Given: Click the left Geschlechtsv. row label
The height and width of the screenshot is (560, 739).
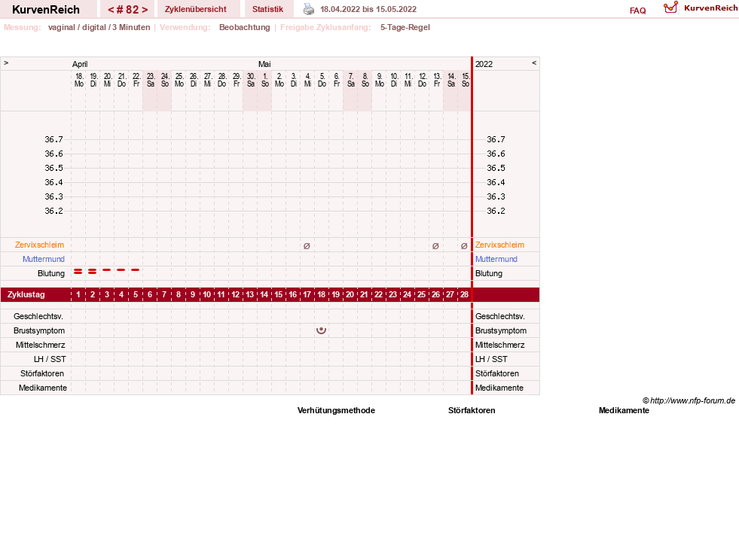Looking at the screenshot, I should (38, 316).
